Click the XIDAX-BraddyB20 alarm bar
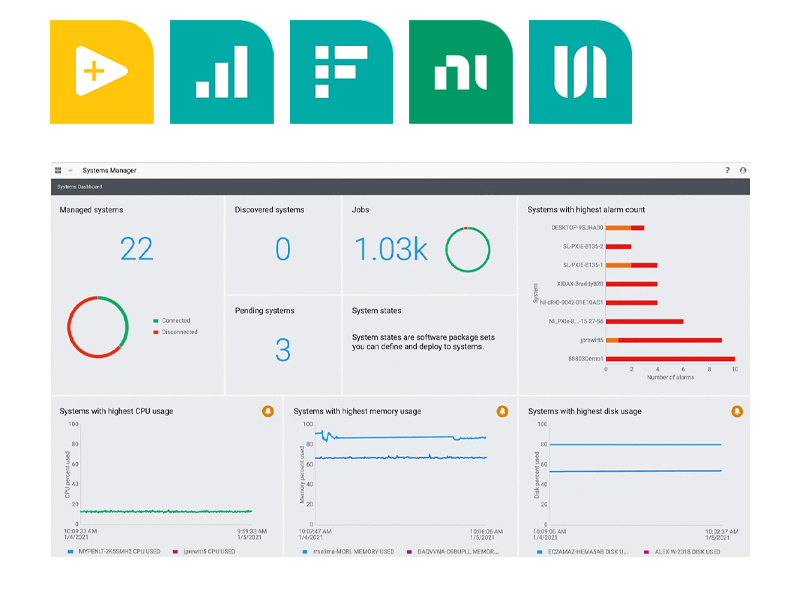 pyautogui.click(x=632, y=284)
